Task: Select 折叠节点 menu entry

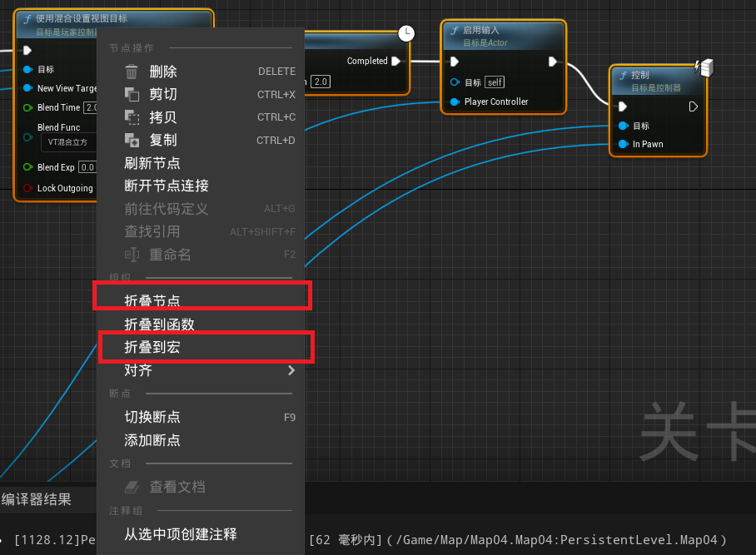Action: (x=201, y=300)
